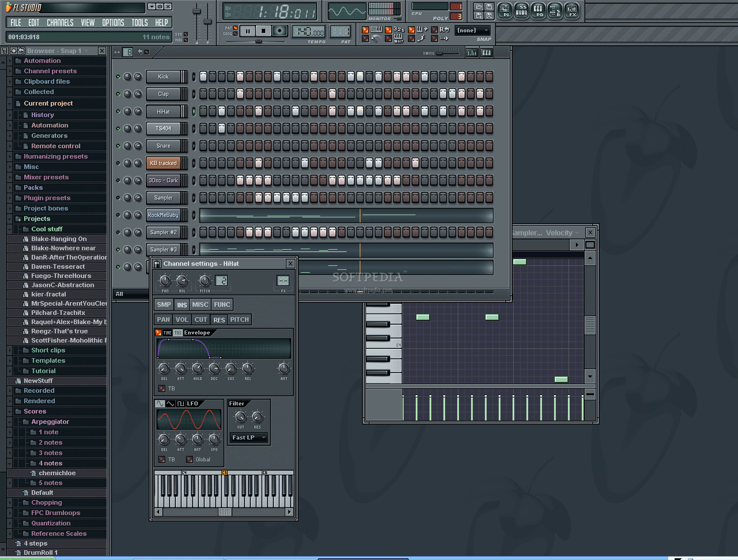The width and height of the screenshot is (738, 560).
Task: Select the RockMeBaby channel button
Action: [166, 215]
